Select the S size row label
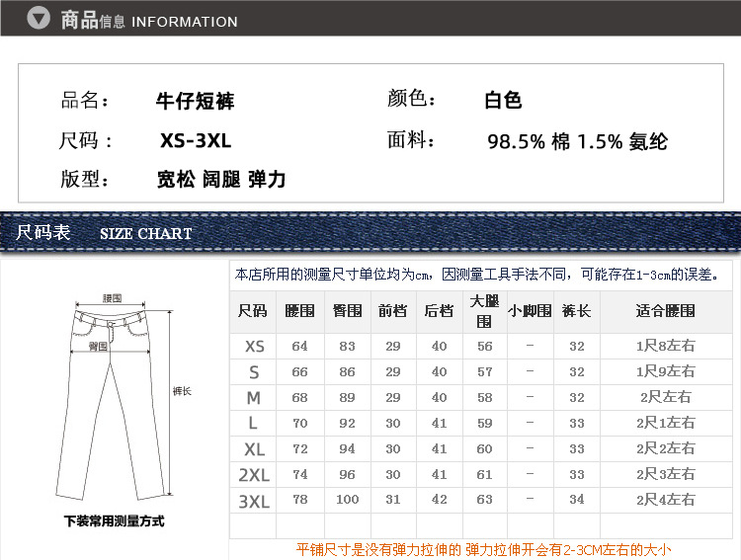Image resolution: width=741 pixels, height=560 pixels. point(254,372)
